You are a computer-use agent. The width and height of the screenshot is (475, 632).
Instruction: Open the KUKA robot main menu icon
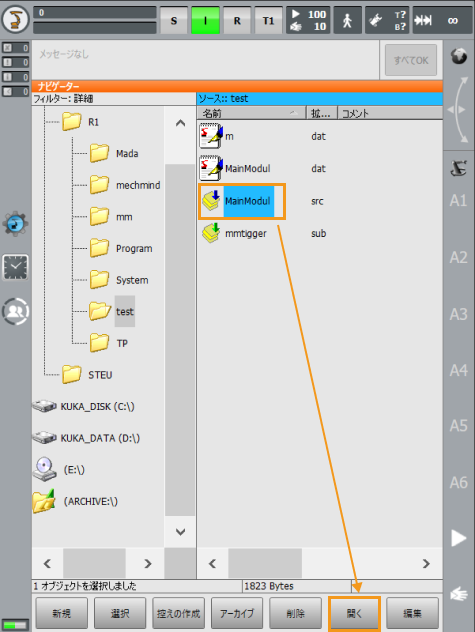[x=15, y=19]
